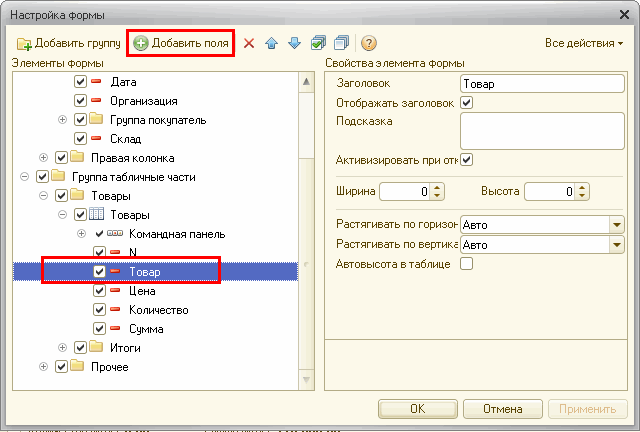Open help with question mark icon

pos(369,43)
